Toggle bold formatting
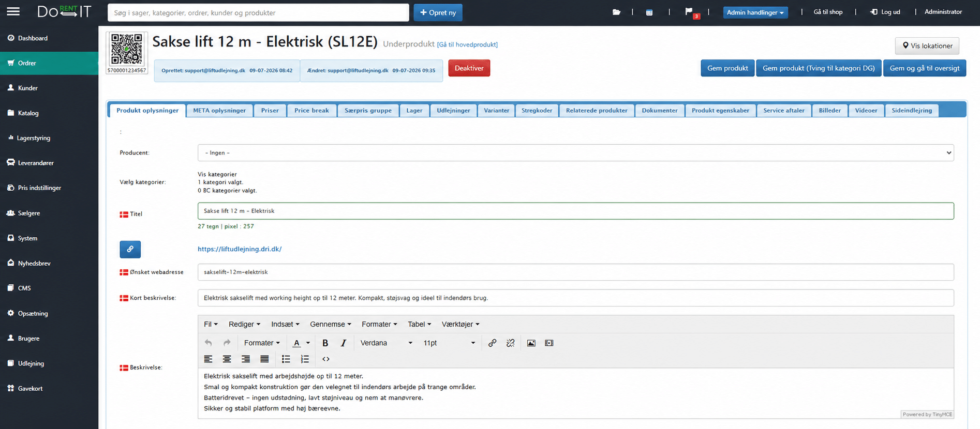The height and width of the screenshot is (429, 980). click(325, 343)
